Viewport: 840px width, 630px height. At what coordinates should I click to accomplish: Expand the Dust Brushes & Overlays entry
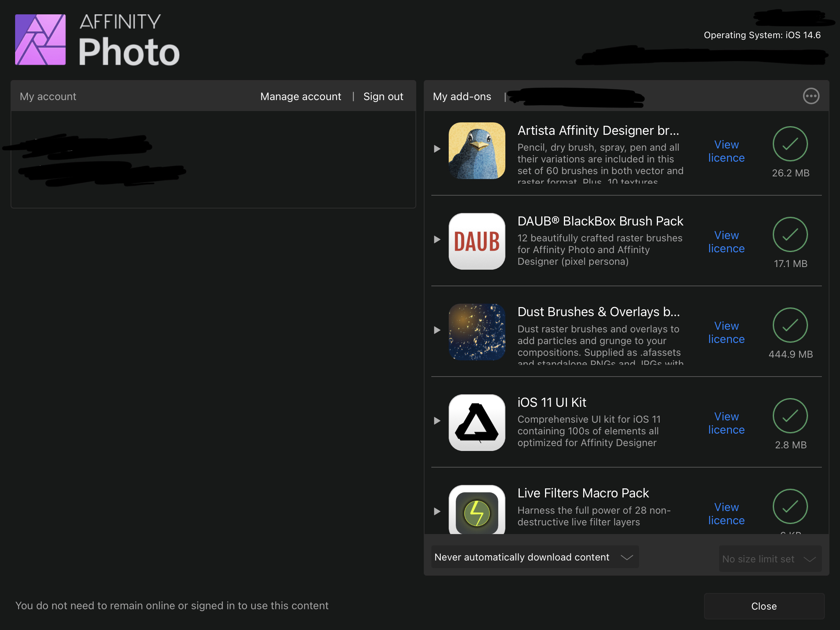[437, 330]
